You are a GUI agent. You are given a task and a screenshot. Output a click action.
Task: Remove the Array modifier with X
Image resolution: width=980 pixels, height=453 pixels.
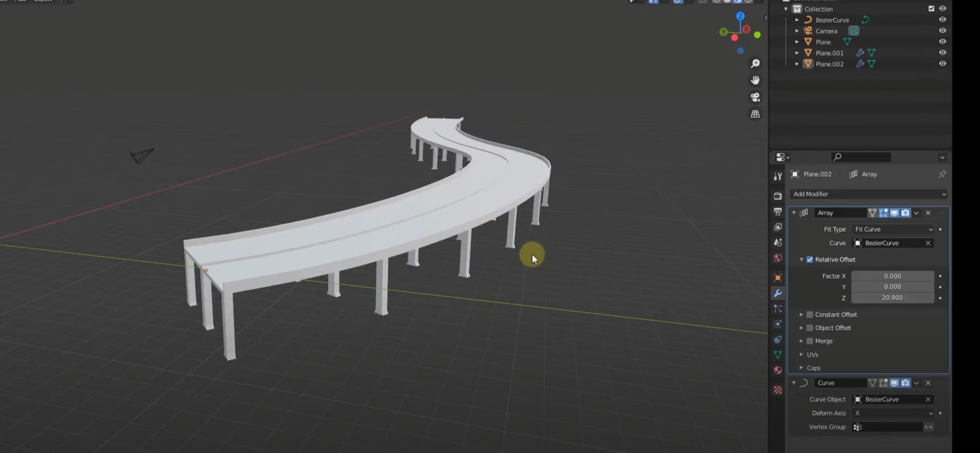[928, 213]
